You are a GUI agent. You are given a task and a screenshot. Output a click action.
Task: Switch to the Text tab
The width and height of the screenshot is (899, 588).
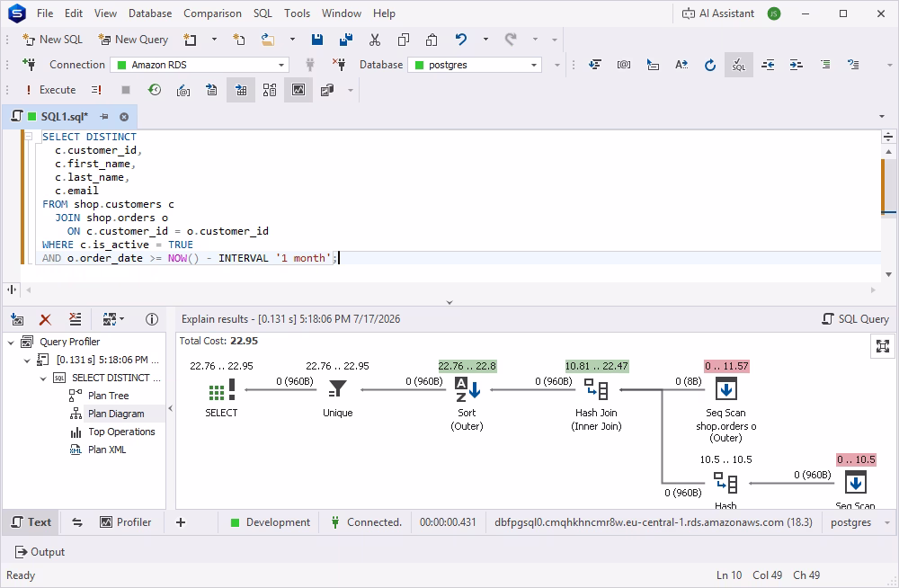[x=31, y=522]
